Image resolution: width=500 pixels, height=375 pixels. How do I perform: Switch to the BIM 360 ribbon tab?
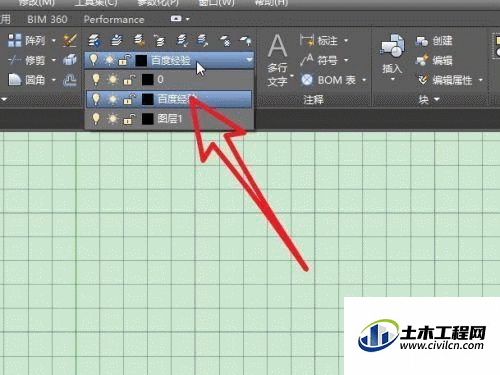[47, 19]
